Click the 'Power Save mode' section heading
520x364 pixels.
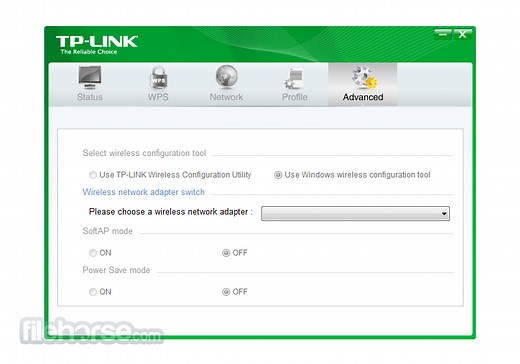116,270
